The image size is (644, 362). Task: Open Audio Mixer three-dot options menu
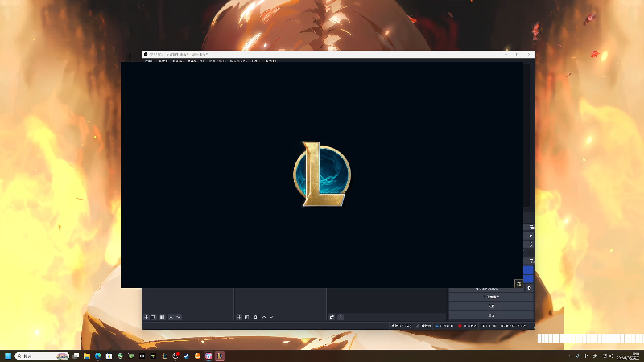pyautogui.click(x=341, y=317)
